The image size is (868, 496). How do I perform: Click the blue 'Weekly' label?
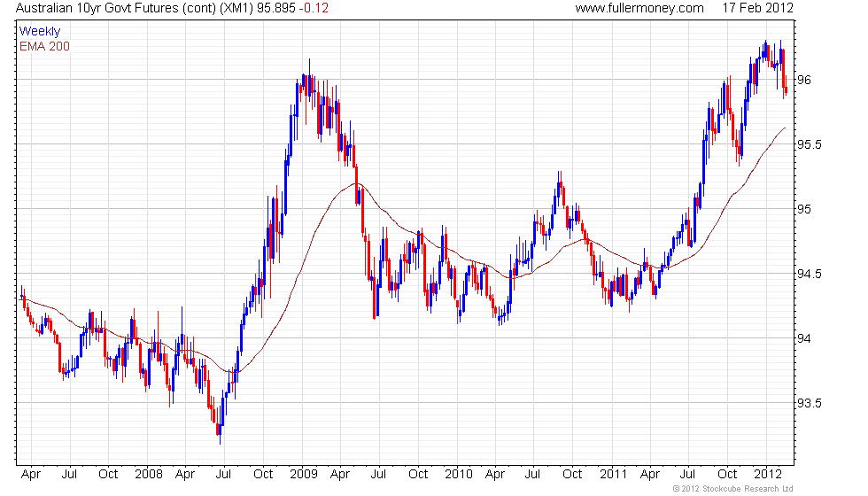[40, 32]
